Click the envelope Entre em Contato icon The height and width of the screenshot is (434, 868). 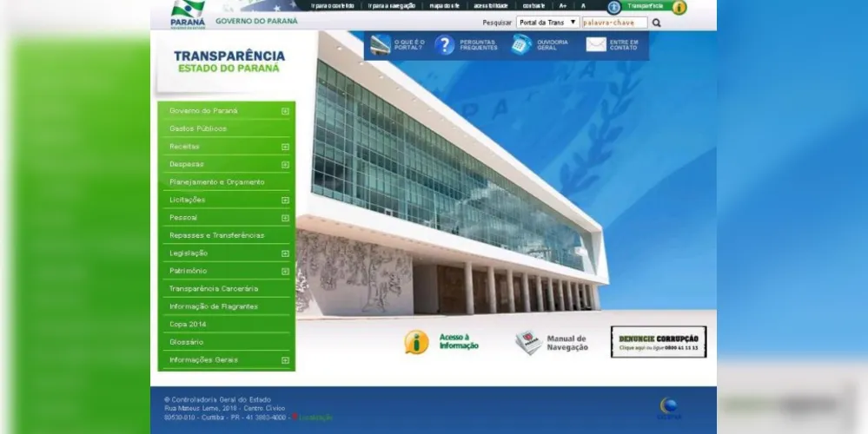pos(596,45)
